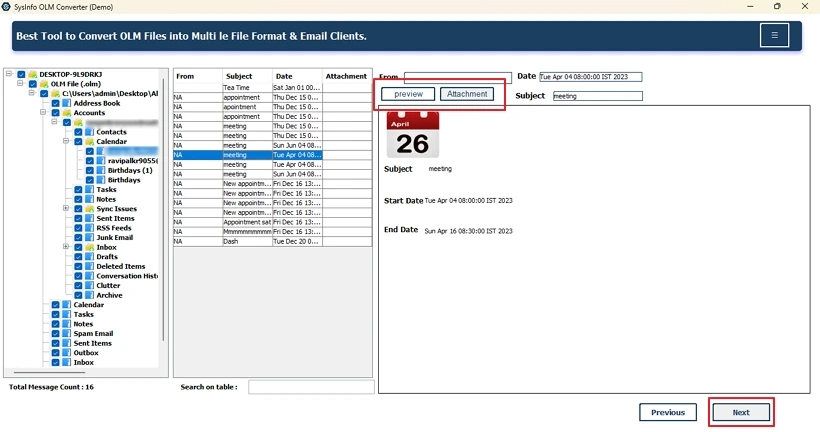Select the Appointment sat row
Screen dimensions: 820x432
pyautogui.click(x=272, y=222)
